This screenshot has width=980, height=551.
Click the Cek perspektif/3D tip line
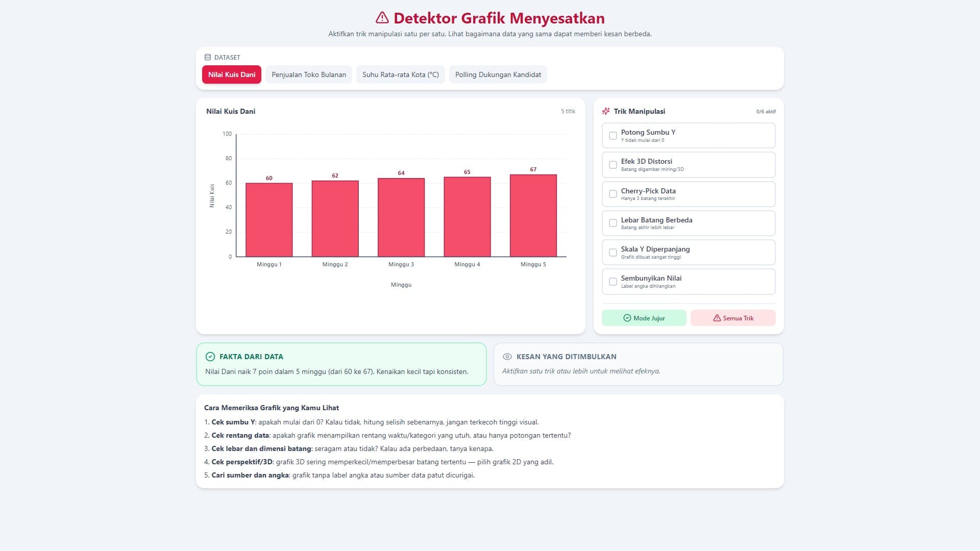click(379, 462)
